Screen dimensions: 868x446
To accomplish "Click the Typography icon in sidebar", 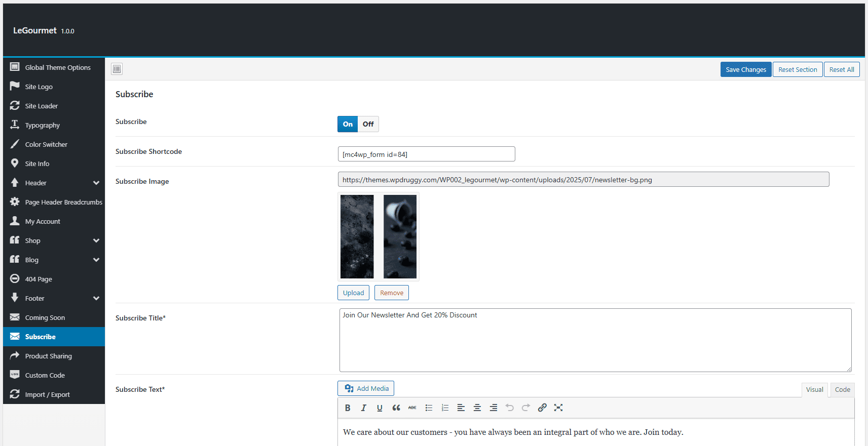I will coord(15,125).
